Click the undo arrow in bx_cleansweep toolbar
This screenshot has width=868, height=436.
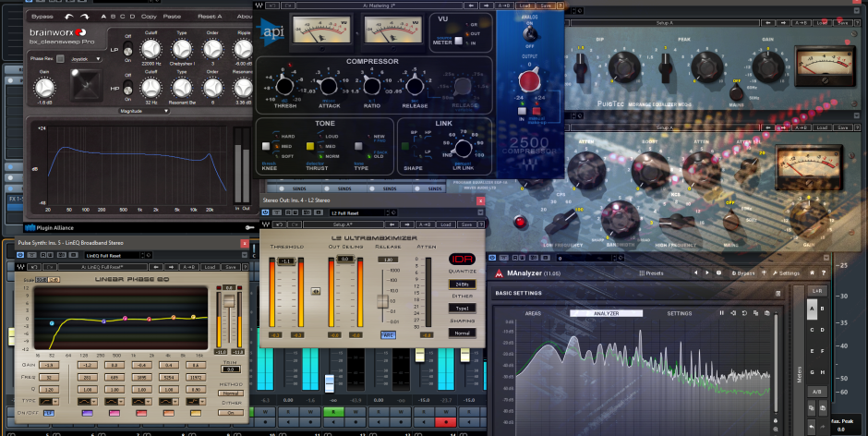66,17
